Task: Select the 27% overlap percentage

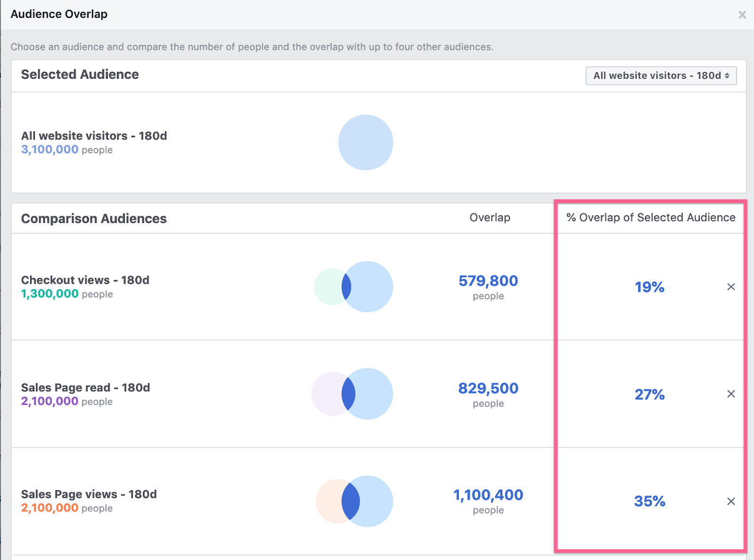Action: (649, 395)
